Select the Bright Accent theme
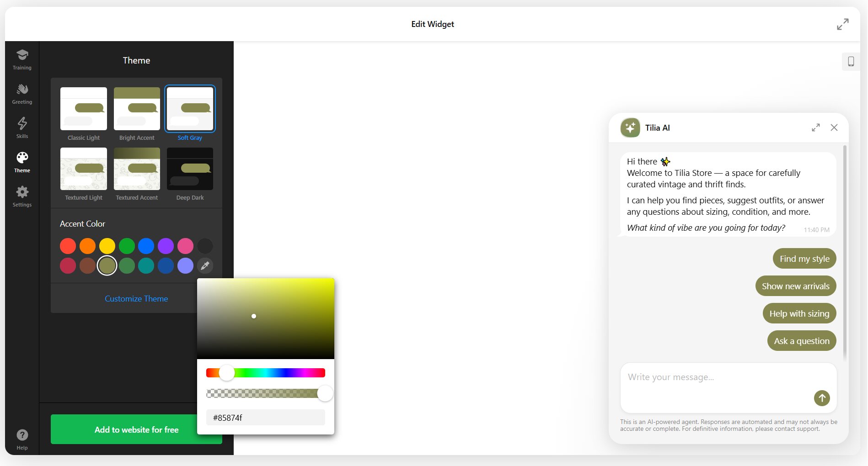868x466 pixels. coord(136,109)
